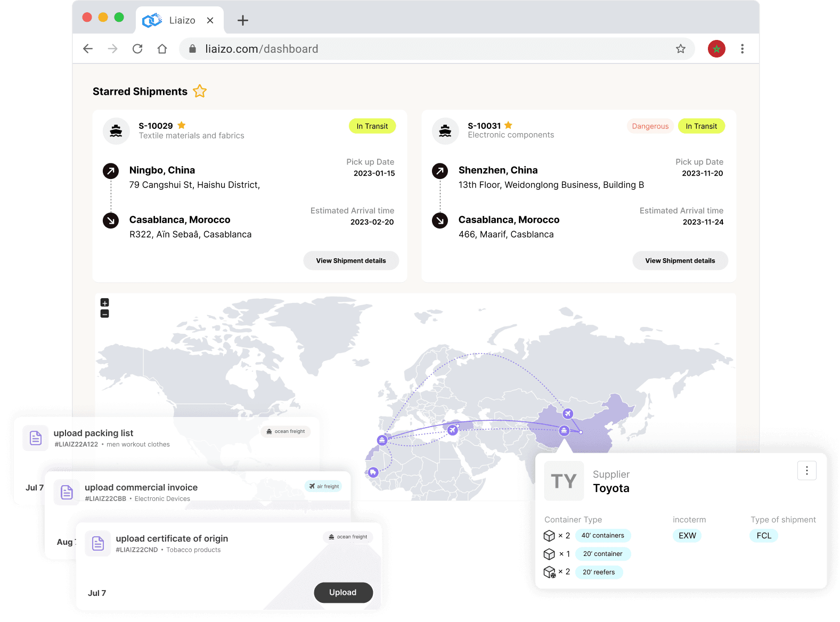Viewport: 840px width, 622px height.
Task: Open a new browser tab
Action: 243,21
